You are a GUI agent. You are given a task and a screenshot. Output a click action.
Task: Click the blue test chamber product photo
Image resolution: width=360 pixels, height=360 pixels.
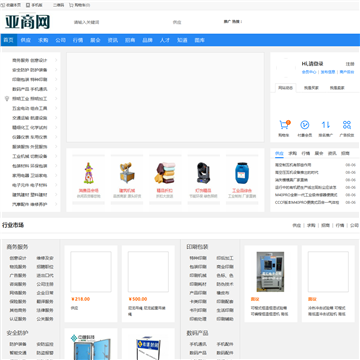[x=270, y=272]
